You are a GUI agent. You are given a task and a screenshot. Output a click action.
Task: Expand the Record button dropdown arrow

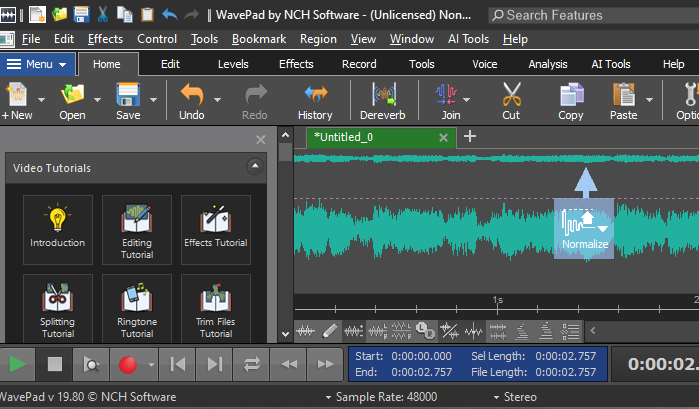(151, 364)
